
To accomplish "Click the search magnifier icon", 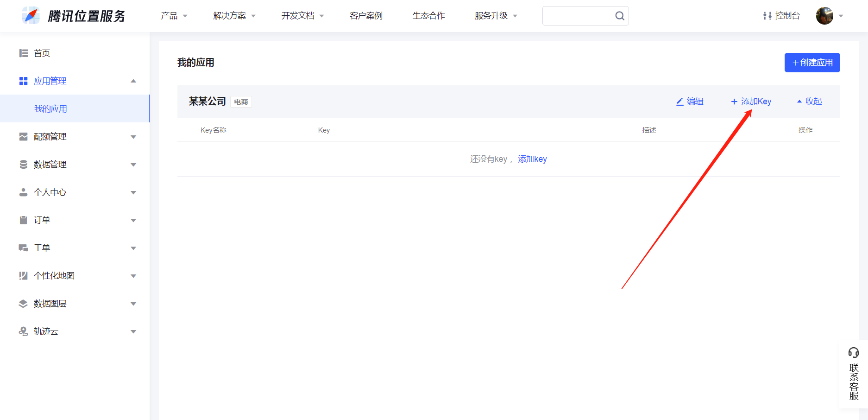I will pyautogui.click(x=619, y=16).
